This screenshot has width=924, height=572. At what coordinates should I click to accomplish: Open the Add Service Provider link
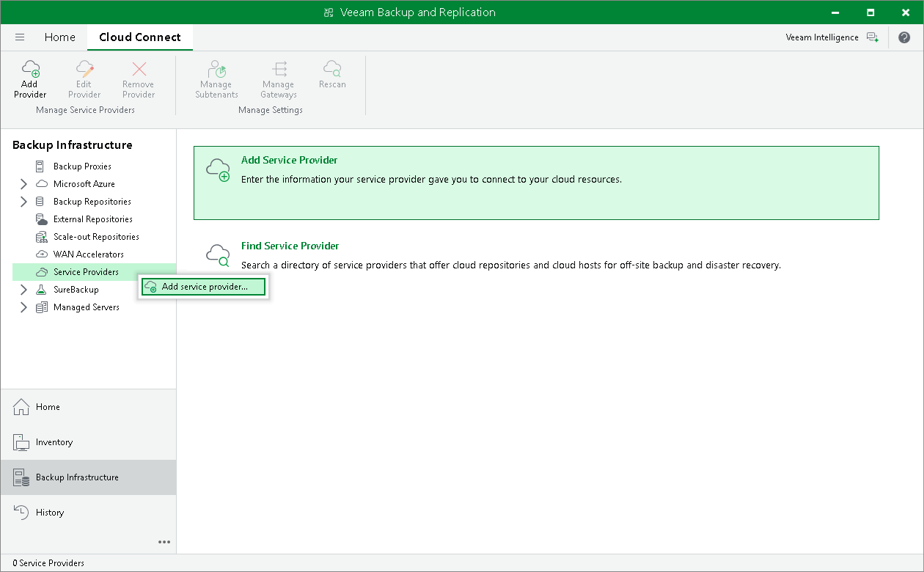click(x=290, y=160)
